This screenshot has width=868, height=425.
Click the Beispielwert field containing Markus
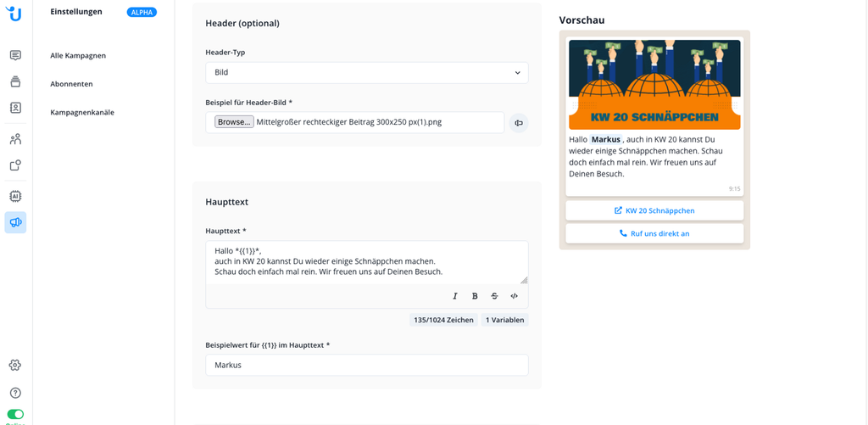click(367, 365)
